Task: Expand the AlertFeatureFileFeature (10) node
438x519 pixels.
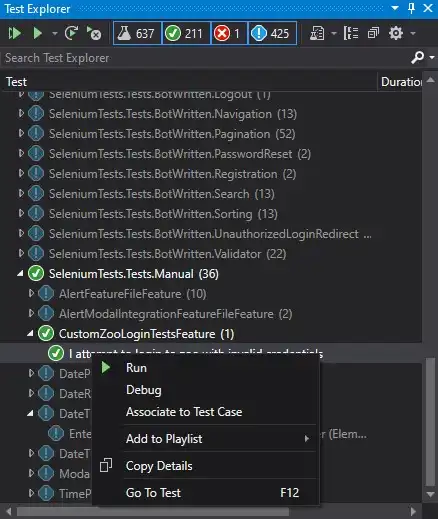Action: coord(31,293)
